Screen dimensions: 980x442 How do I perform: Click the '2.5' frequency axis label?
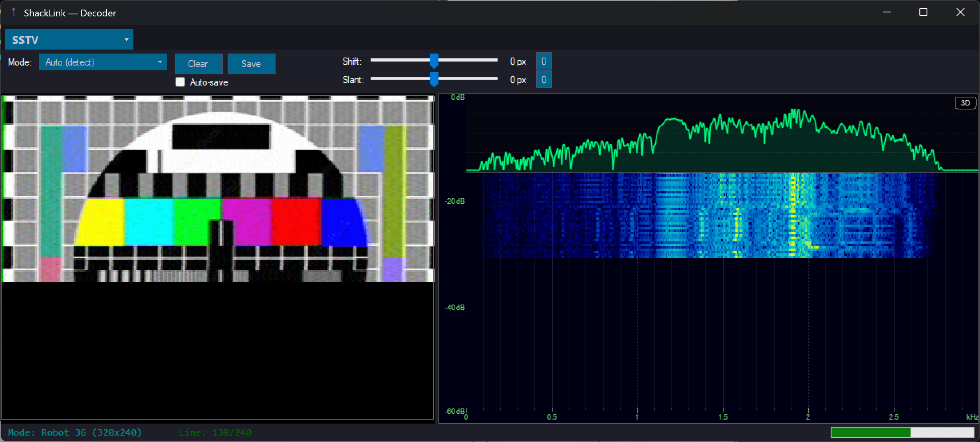[894, 417]
